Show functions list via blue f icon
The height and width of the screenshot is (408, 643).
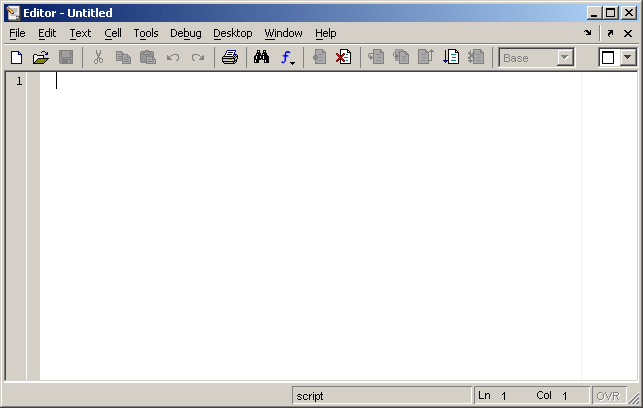click(287, 57)
